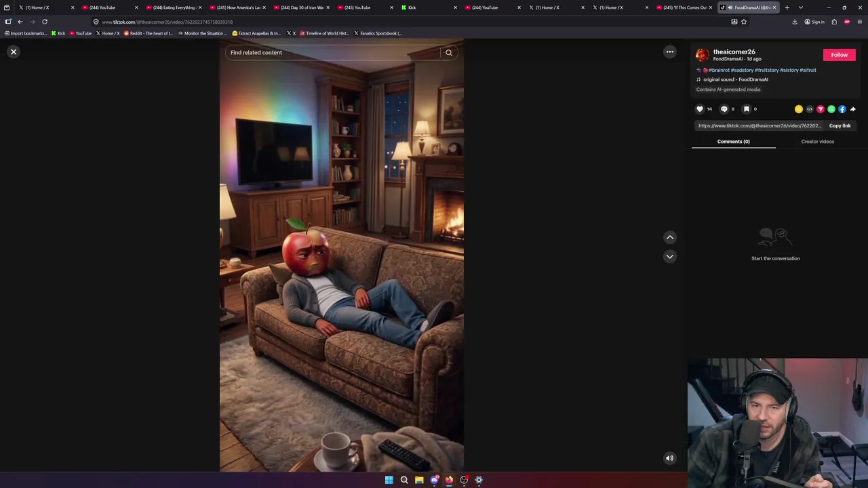Click Sign in in the browser toolbar
Image resolution: width=868 pixels, height=488 pixels.
pyautogui.click(x=814, y=22)
